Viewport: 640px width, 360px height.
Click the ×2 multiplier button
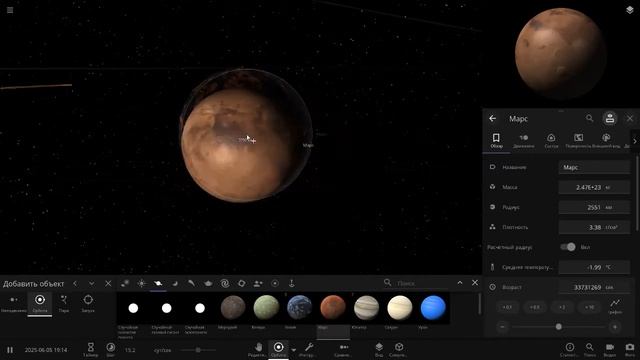pos(562,307)
